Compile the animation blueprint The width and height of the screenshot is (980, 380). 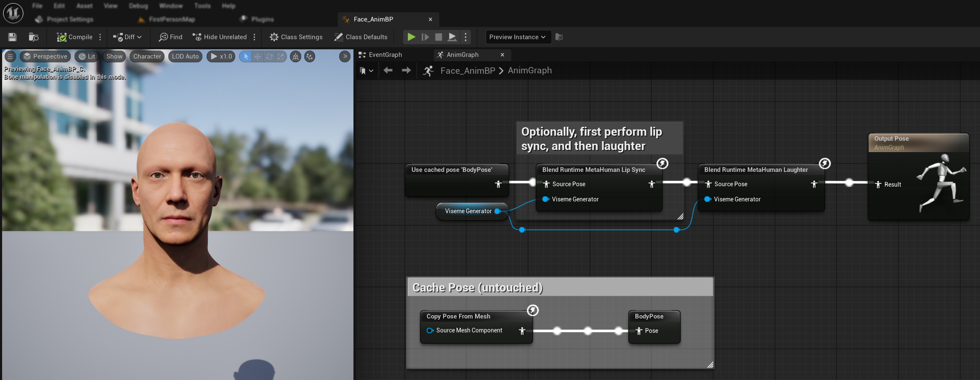[75, 37]
